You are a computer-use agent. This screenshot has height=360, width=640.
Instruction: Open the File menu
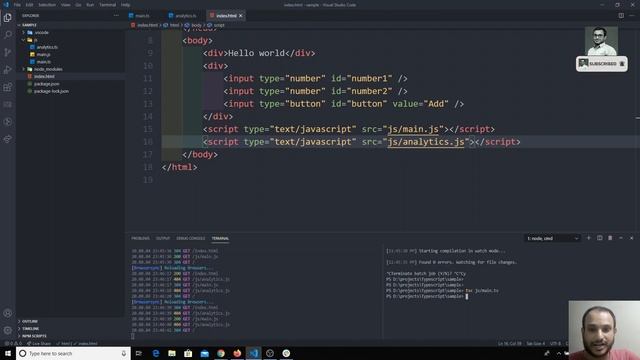[x=17, y=5]
